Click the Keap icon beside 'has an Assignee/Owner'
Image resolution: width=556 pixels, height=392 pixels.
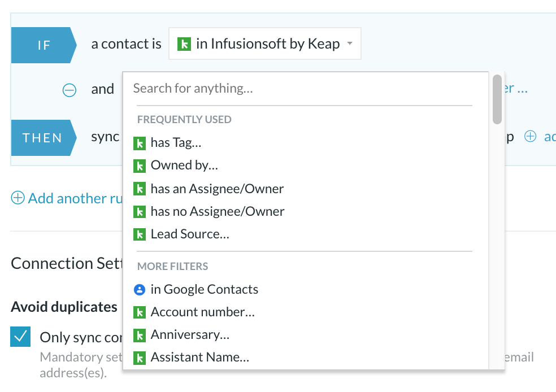[140, 189]
